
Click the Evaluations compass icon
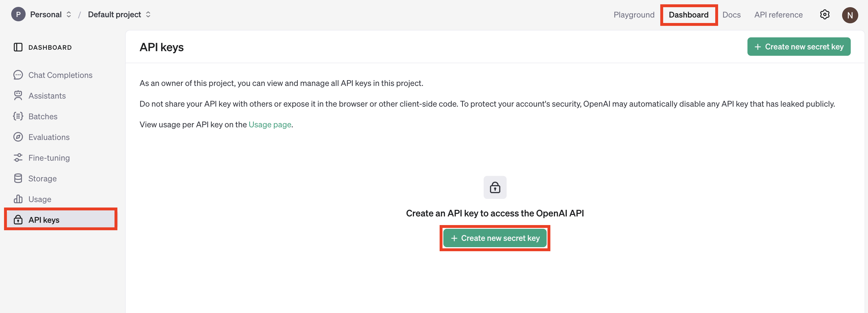18,137
